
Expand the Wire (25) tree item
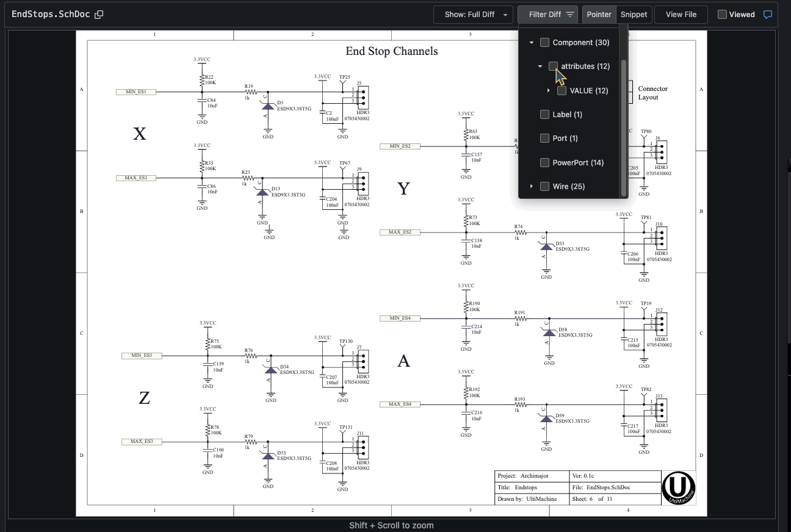pyautogui.click(x=530, y=186)
